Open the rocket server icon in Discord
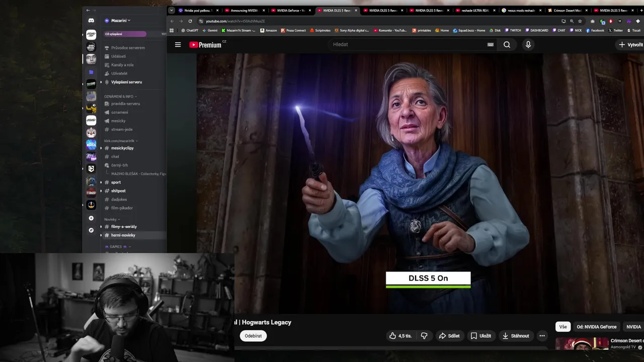 (x=91, y=205)
